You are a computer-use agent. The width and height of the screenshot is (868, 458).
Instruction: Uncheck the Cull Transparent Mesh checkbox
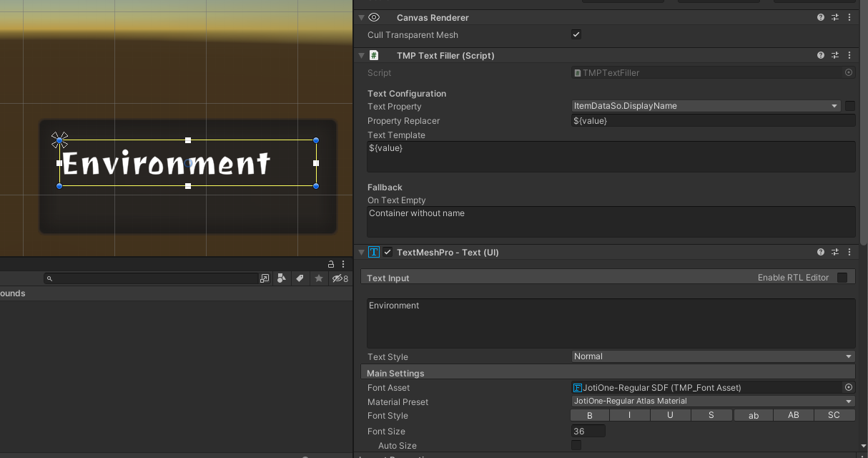click(576, 34)
